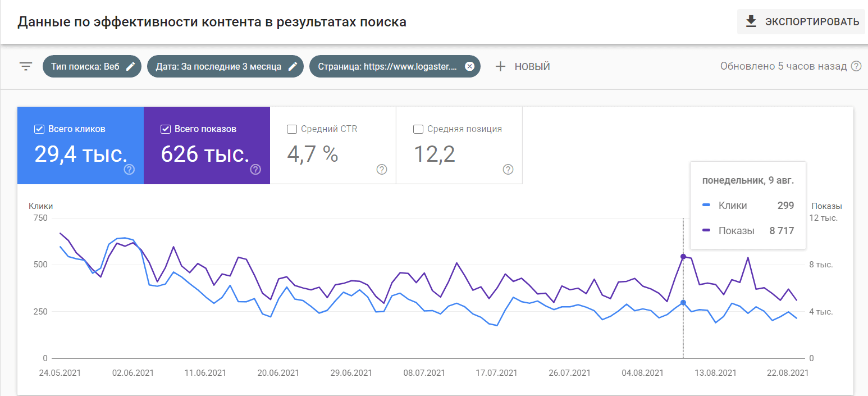Image resolution: width=868 pixels, height=396 pixels.
Task: Select the 4,7 % CTR card
Action: pos(333,145)
